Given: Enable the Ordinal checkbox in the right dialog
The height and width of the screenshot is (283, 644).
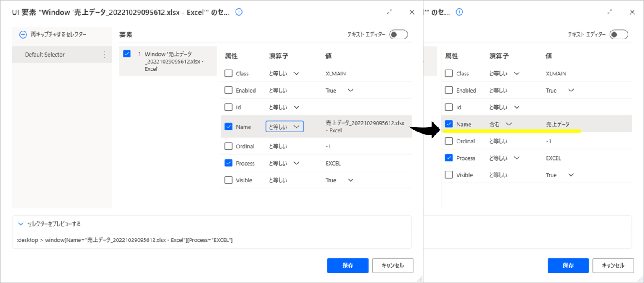Looking at the screenshot, I should point(449,141).
